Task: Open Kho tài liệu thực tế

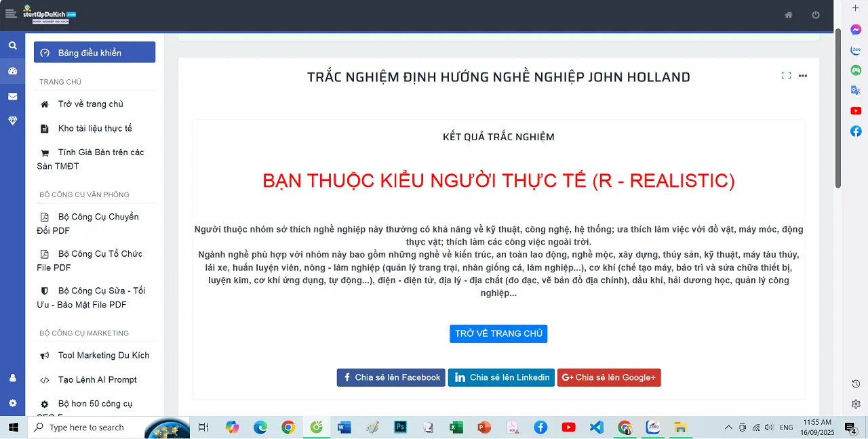Action: coord(95,129)
